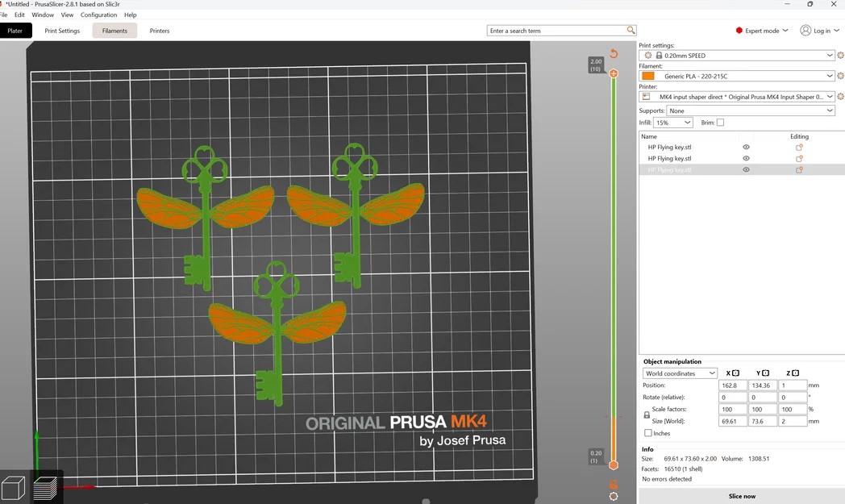Switch to the Print Settings tab
The width and height of the screenshot is (845, 504).
62,31
